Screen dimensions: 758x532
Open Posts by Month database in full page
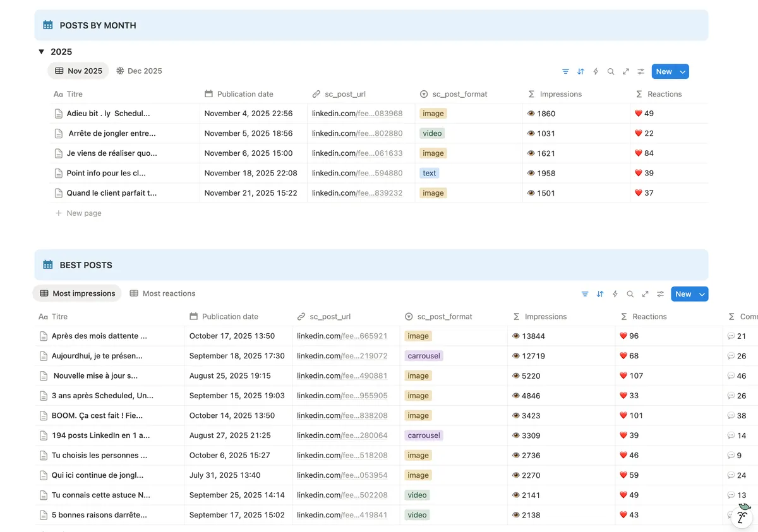click(626, 72)
